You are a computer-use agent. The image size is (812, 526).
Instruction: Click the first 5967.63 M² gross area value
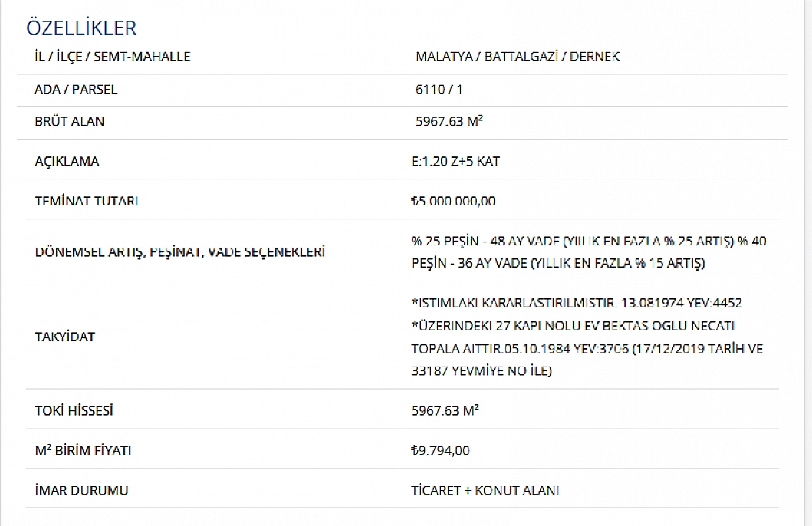pyautogui.click(x=449, y=121)
